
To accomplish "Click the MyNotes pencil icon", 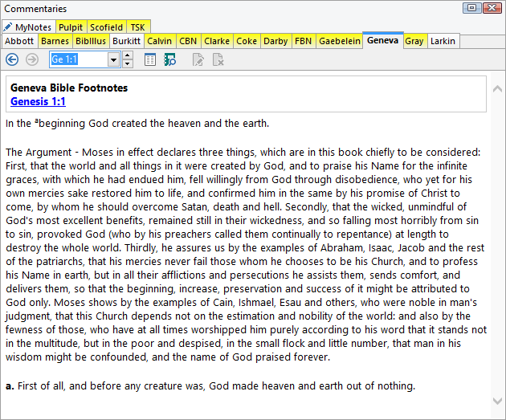I will pos(8,27).
